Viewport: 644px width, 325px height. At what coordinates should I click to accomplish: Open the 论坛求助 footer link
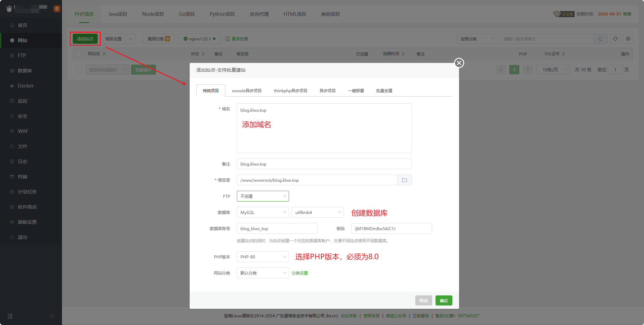point(349,316)
